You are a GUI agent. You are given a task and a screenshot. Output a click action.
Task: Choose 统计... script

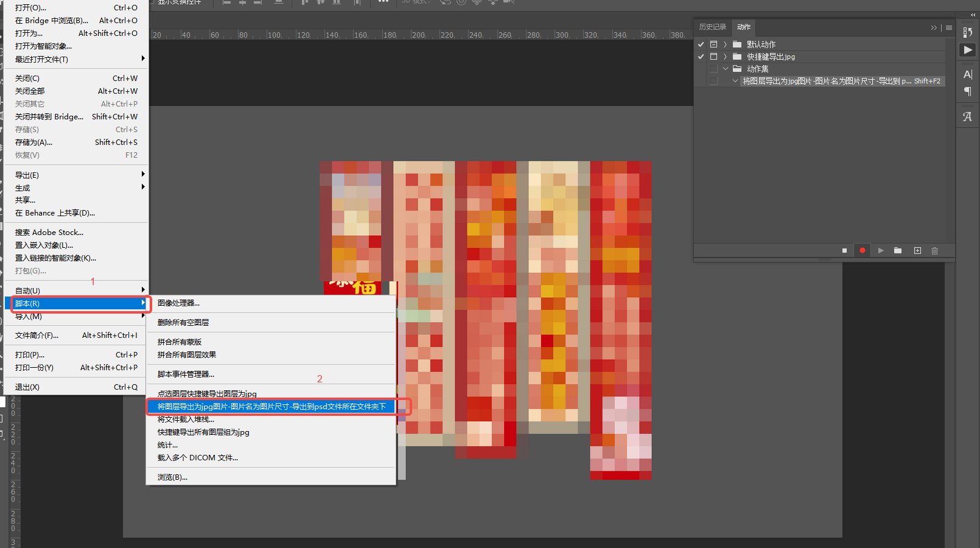(271, 444)
